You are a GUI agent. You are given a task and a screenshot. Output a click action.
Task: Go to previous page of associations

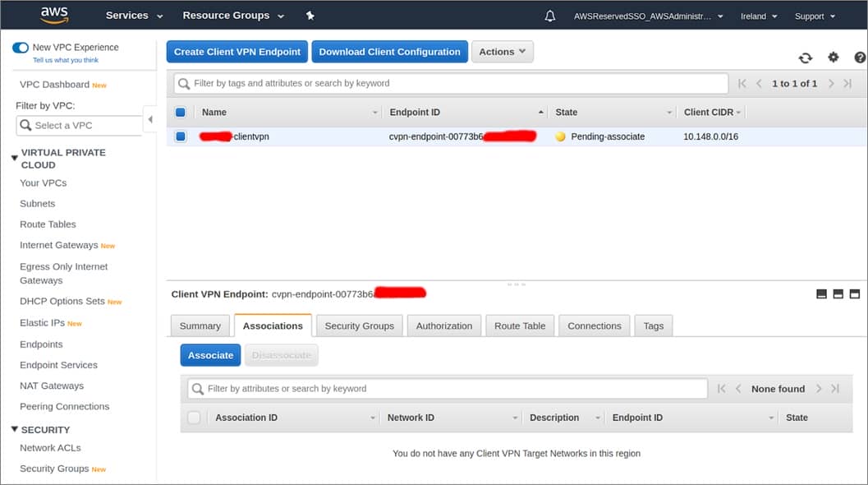pos(738,389)
